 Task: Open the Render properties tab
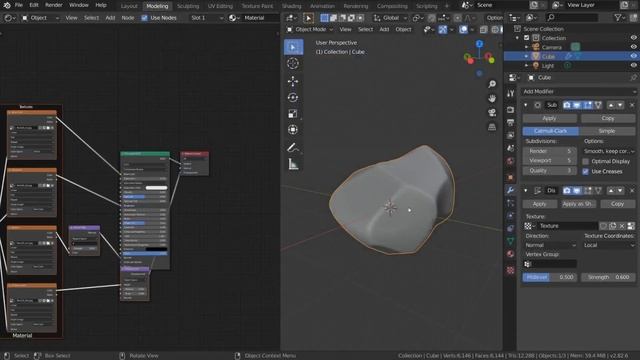510,110
